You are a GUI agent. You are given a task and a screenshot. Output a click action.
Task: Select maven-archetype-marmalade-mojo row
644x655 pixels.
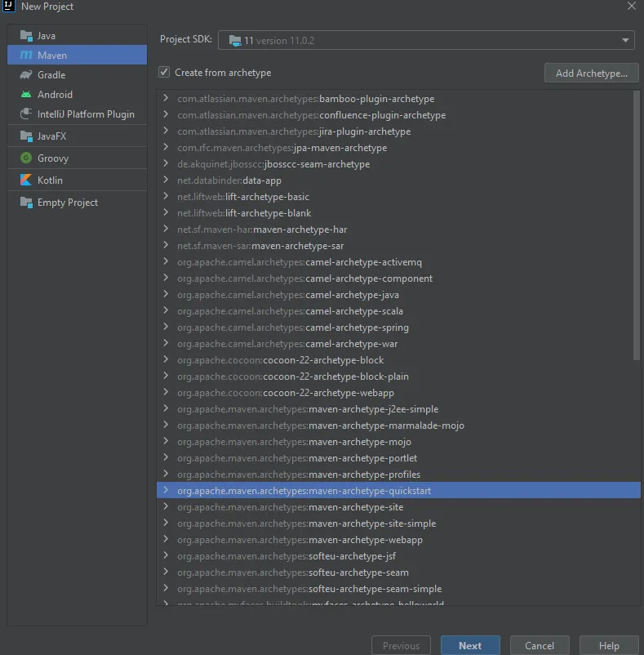pyautogui.click(x=398, y=426)
